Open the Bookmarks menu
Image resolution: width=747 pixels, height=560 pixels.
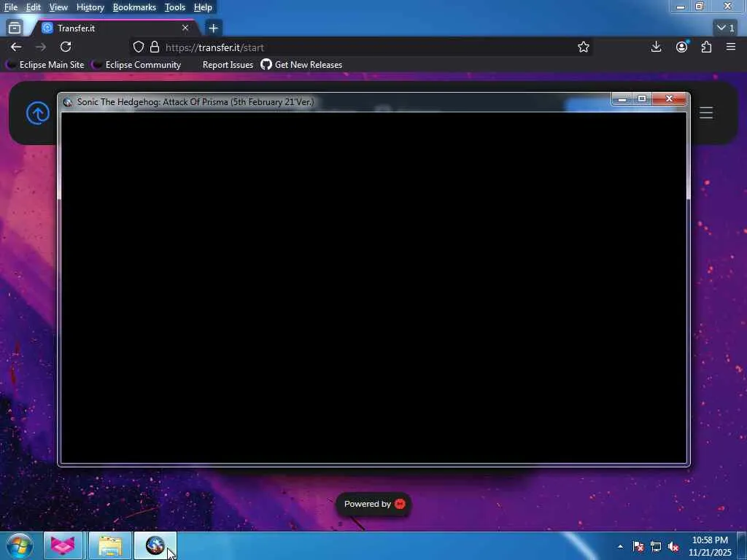point(134,7)
